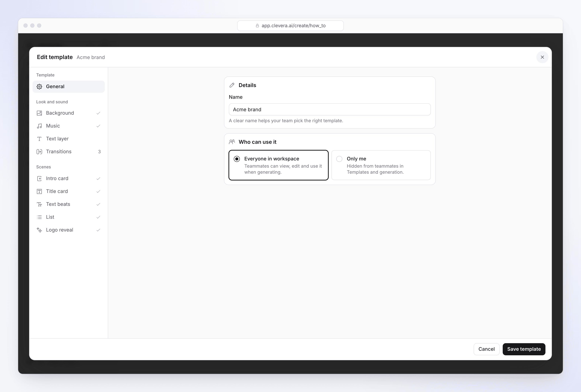Screen dimensions: 581x392
Task: Click the Music note icon
Action: pos(39,126)
